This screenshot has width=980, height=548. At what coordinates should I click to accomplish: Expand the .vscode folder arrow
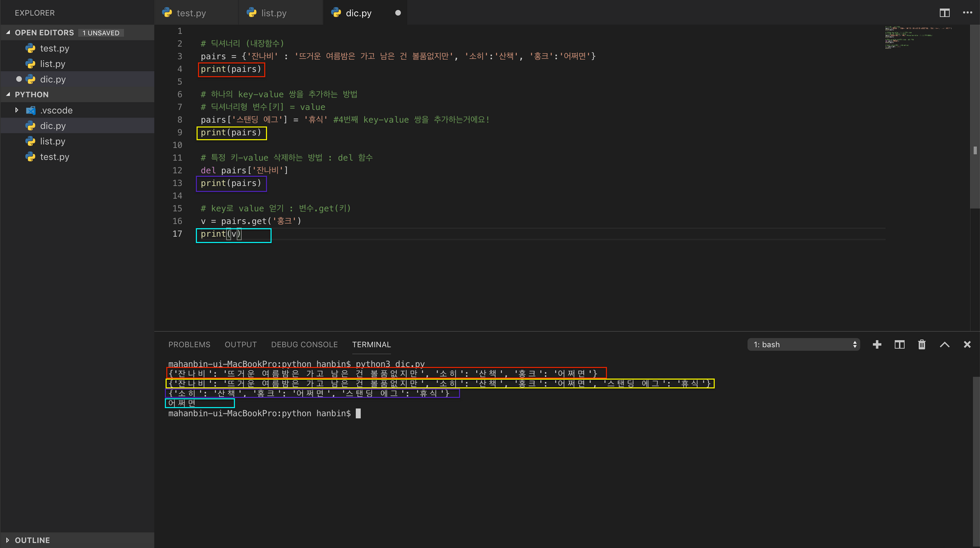(17, 110)
